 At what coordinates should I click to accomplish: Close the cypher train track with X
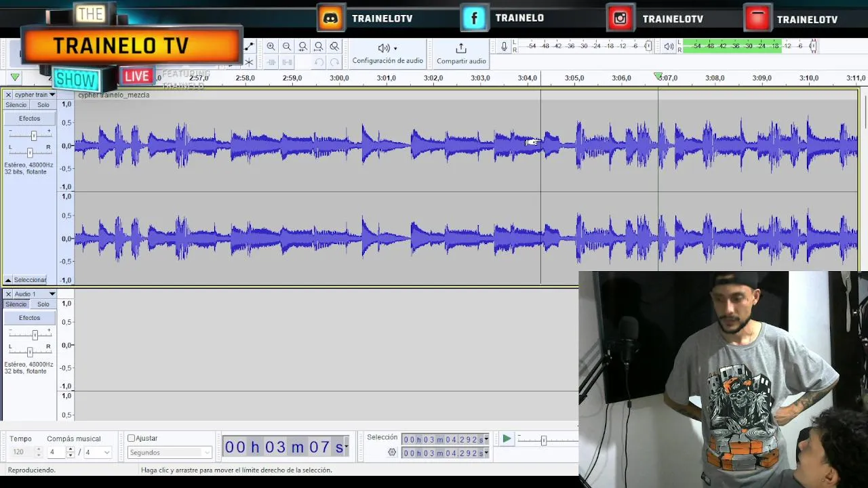(x=8, y=95)
